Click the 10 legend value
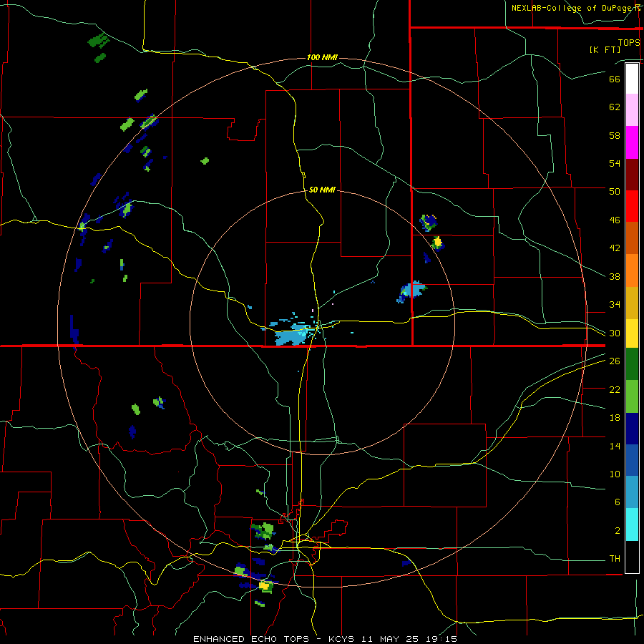Viewport: 644px width, 644px height. point(615,474)
